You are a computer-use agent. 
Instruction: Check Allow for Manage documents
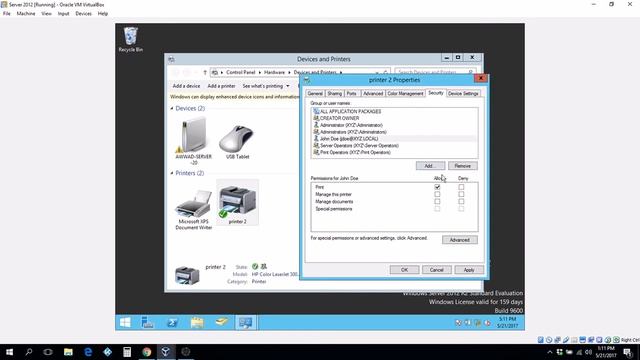[x=437, y=201]
